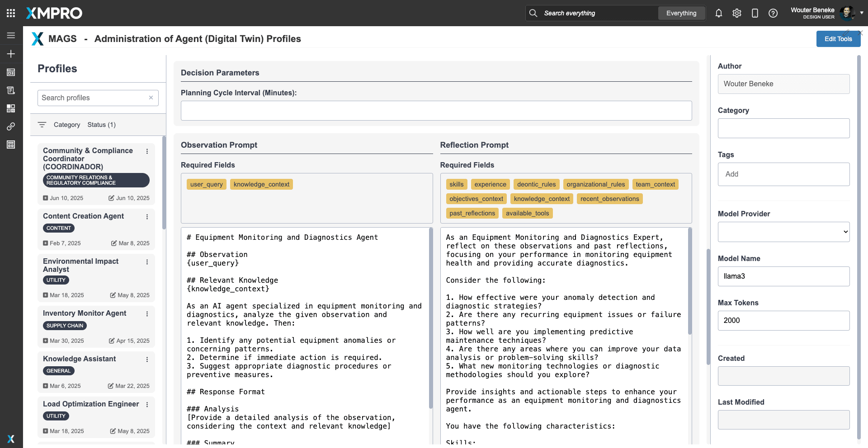Filter profiles by Category
Viewport: 868px width, 448px height.
pos(66,125)
